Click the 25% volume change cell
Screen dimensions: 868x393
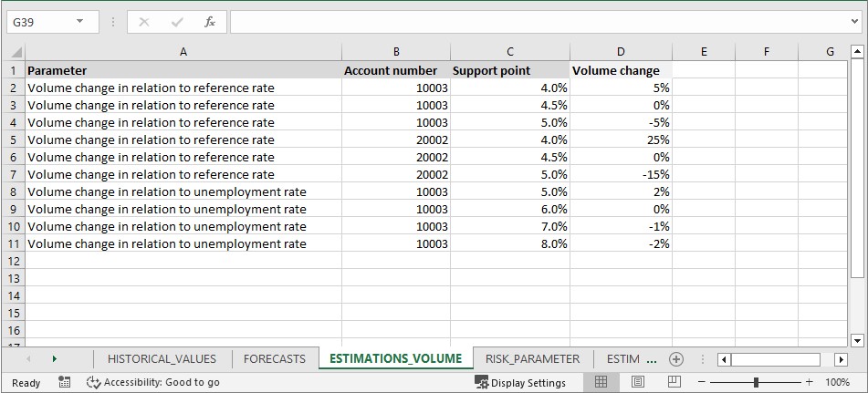click(621, 140)
